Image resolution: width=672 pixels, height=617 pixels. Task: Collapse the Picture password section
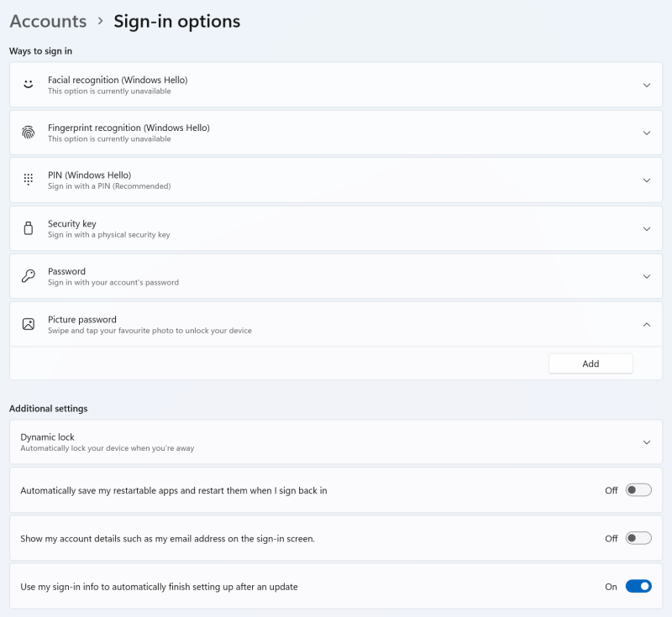[x=647, y=324]
